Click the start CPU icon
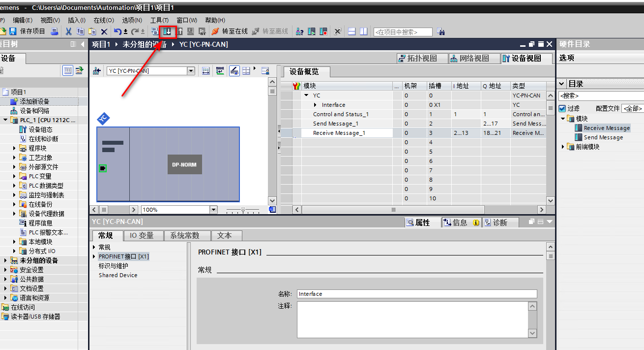Screen dimensions: 644x350 coord(312,32)
